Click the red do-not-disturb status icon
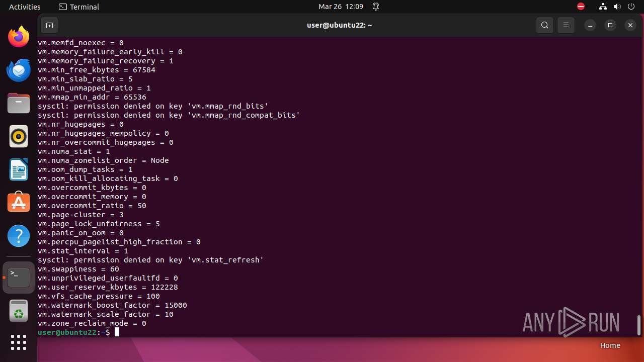644x362 pixels. click(581, 7)
